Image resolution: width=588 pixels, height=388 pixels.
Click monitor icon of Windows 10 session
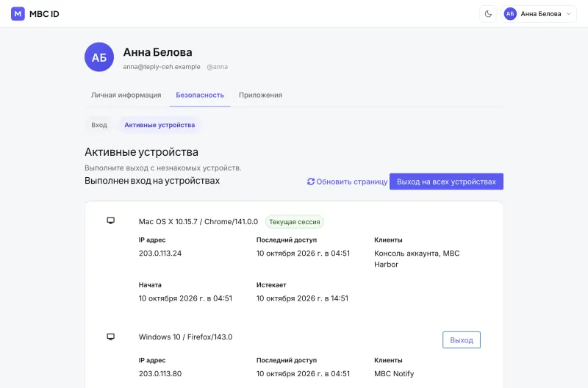pyautogui.click(x=111, y=337)
